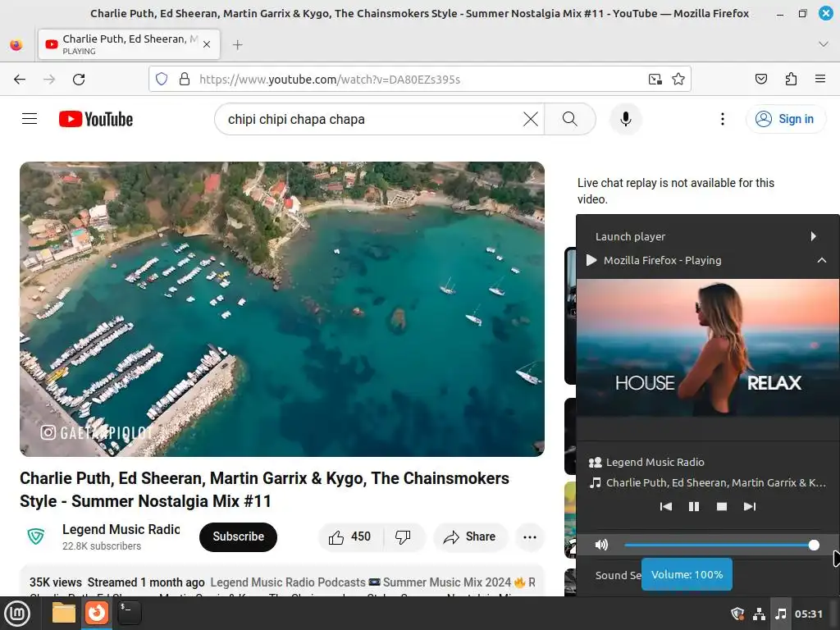840x630 pixels.
Task: Like the video with 450 likes
Action: point(351,536)
